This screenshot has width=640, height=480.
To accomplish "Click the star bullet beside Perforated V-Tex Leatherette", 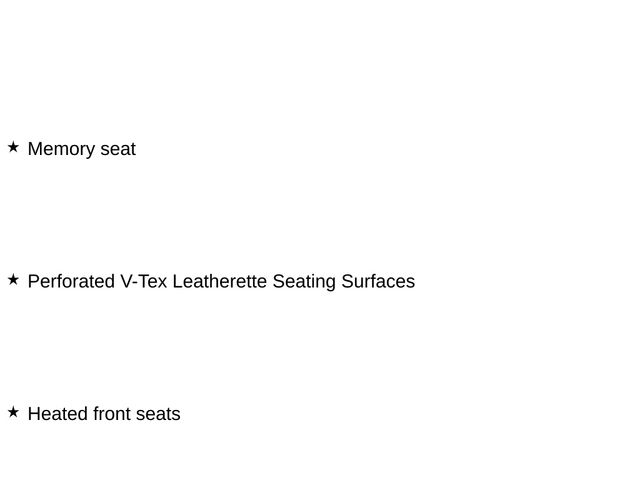I will [x=13, y=280].
